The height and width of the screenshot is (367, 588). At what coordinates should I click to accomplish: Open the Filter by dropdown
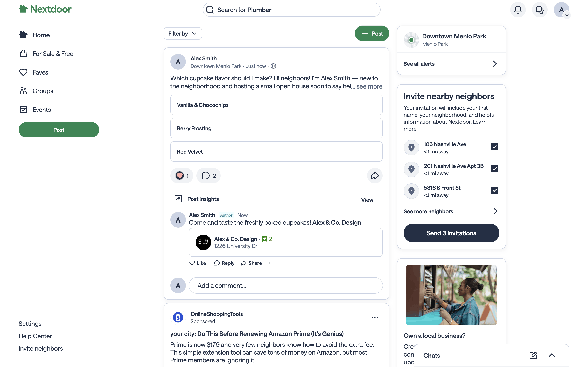(x=183, y=33)
